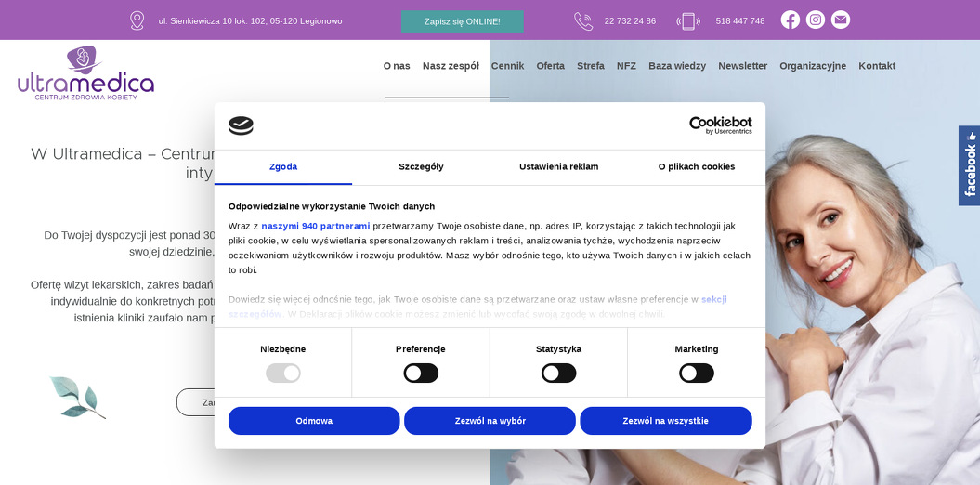This screenshot has height=485, width=980.
Task: Open the Instagram profile icon
Action: click(815, 20)
